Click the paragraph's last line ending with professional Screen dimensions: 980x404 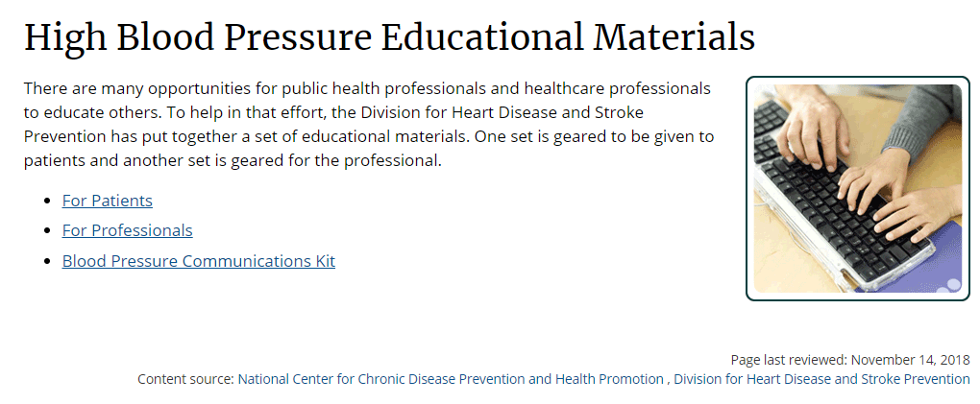point(233,160)
